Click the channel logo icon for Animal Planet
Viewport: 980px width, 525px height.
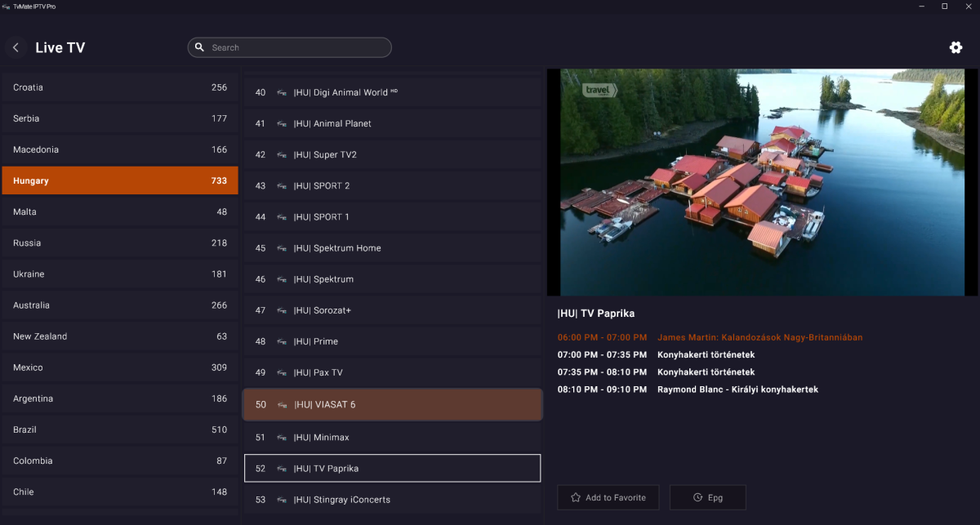pos(282,124)
